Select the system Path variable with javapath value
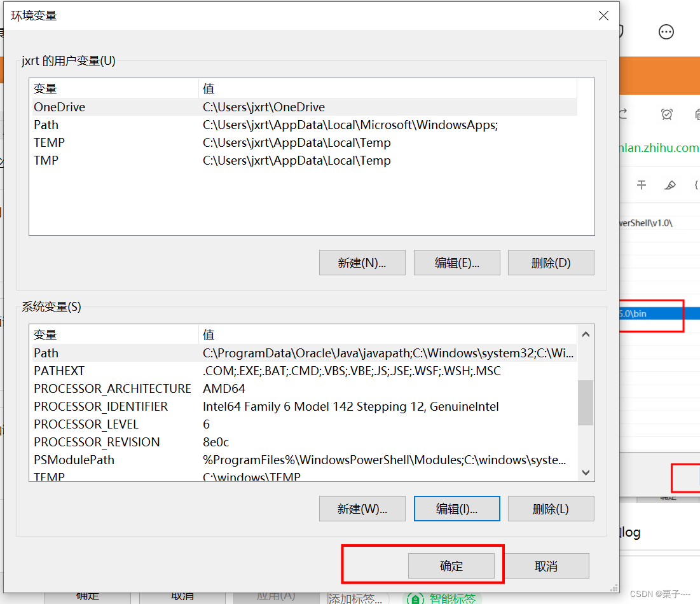700x604 pixels. (303, 353)
